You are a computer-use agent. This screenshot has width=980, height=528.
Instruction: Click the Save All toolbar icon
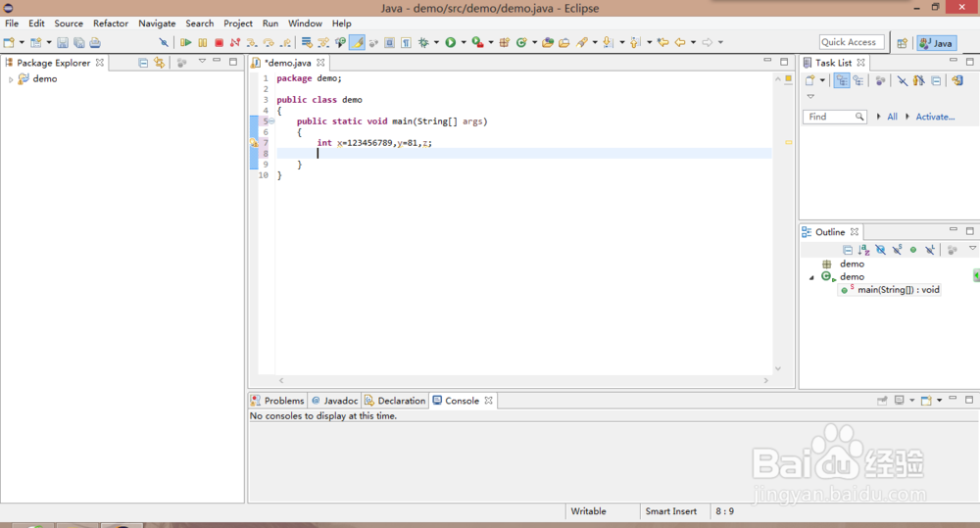click(78, 42)
